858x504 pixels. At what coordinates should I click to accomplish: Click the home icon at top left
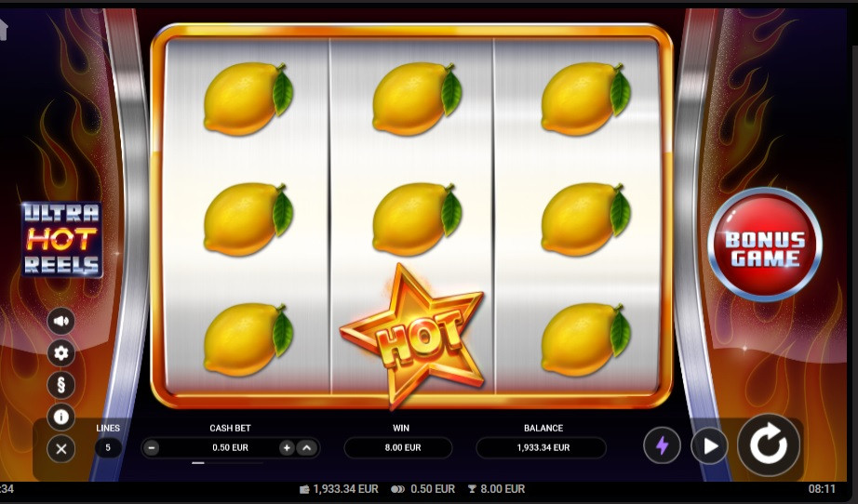(4, 29)
